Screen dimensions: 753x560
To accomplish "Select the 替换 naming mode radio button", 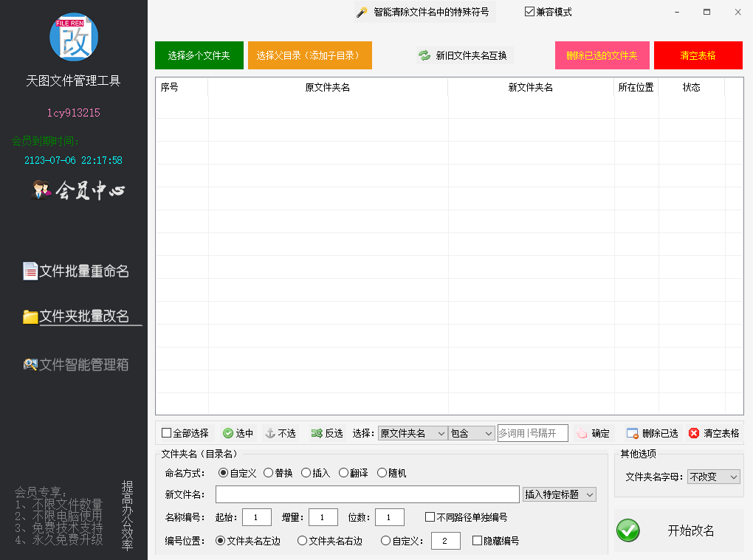I will (x=268, y=473).
